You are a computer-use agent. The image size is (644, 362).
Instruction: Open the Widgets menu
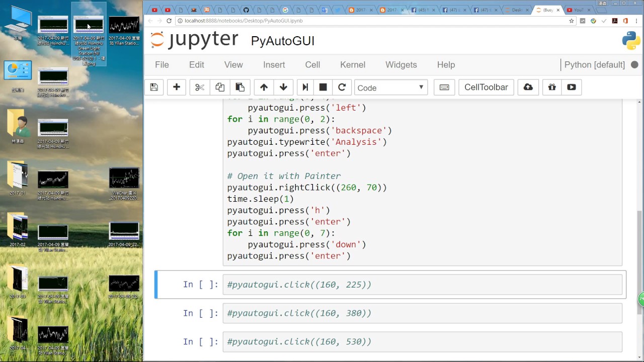(401, 65)
